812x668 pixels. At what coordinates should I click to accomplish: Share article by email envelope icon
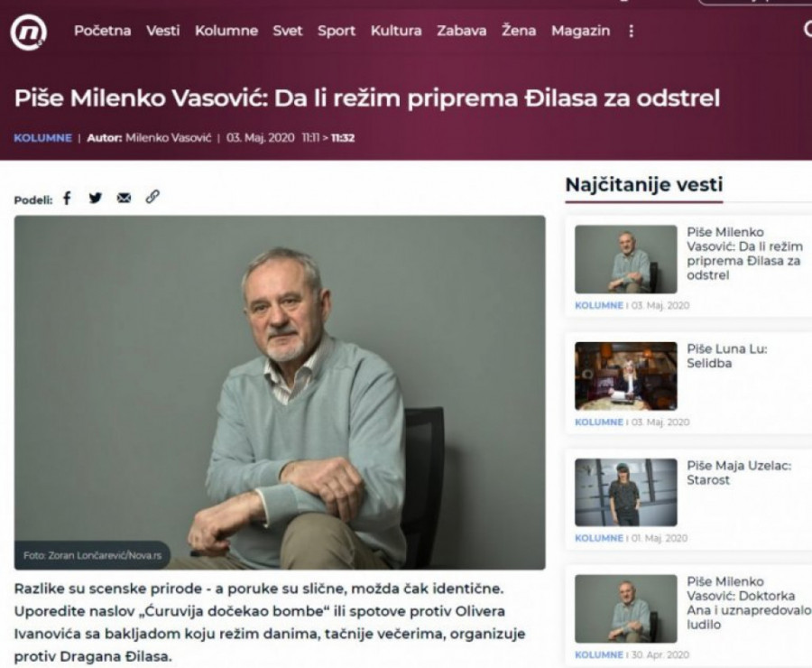(x=124, y=198)
